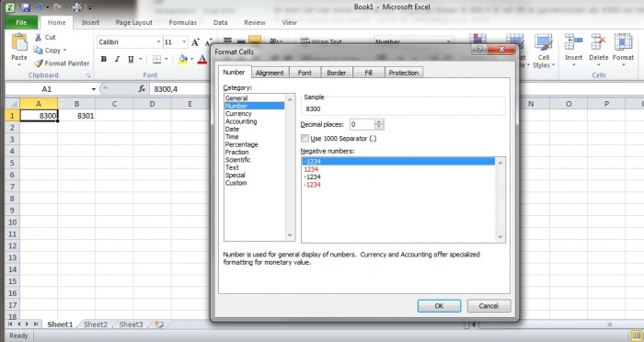
Task: Select column C header
Action: (x=114, y=104)
